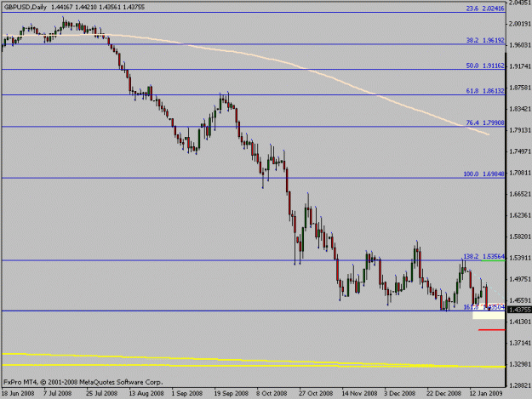
Task: Click the 22 Dec 2008 date label
Action: (443, 393)
